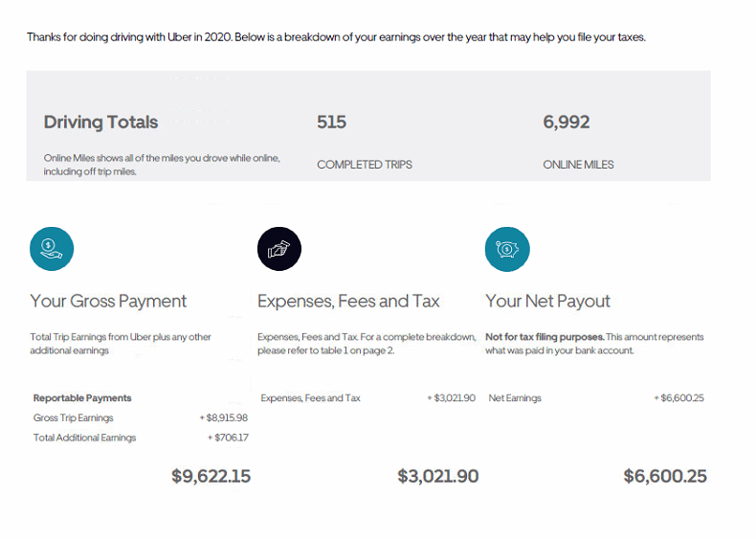Click the Expenses, Fees and Tax cash icon

279,249
